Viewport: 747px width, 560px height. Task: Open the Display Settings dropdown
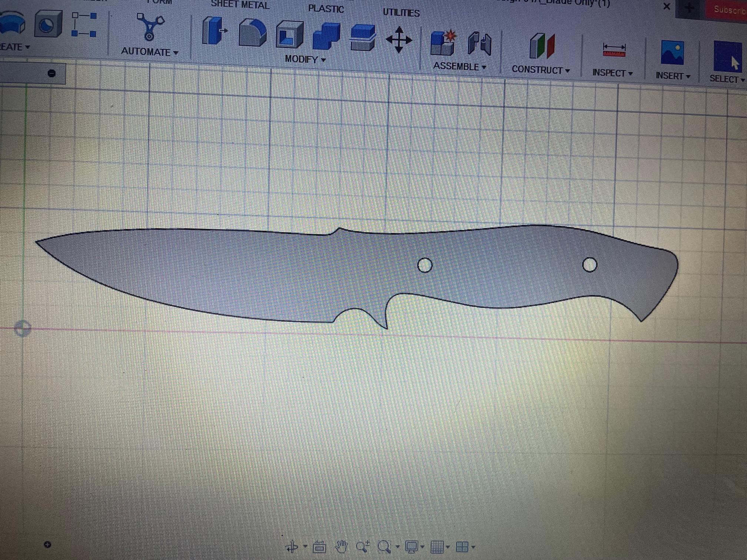(x=413, y=546)
